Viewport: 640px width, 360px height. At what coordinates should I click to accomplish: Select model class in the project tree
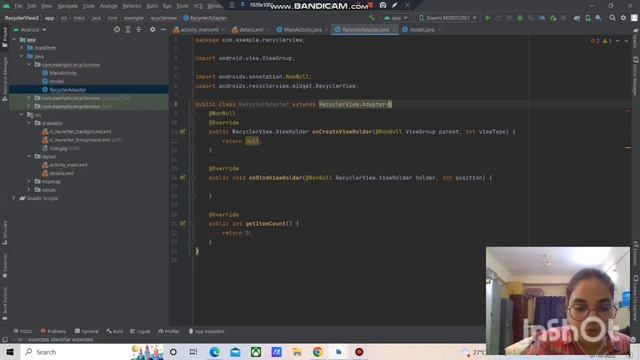(56, 81)
